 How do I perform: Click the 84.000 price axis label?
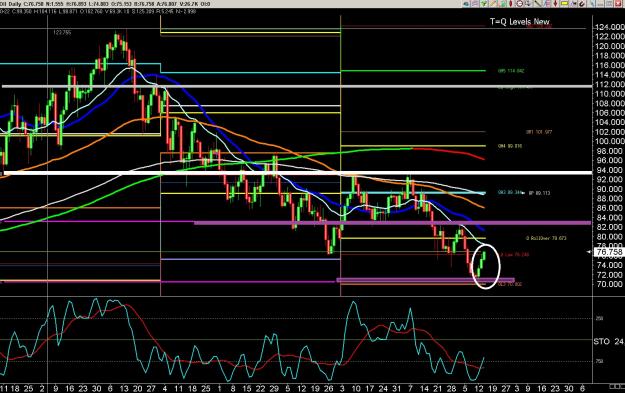tap(609, 218)
